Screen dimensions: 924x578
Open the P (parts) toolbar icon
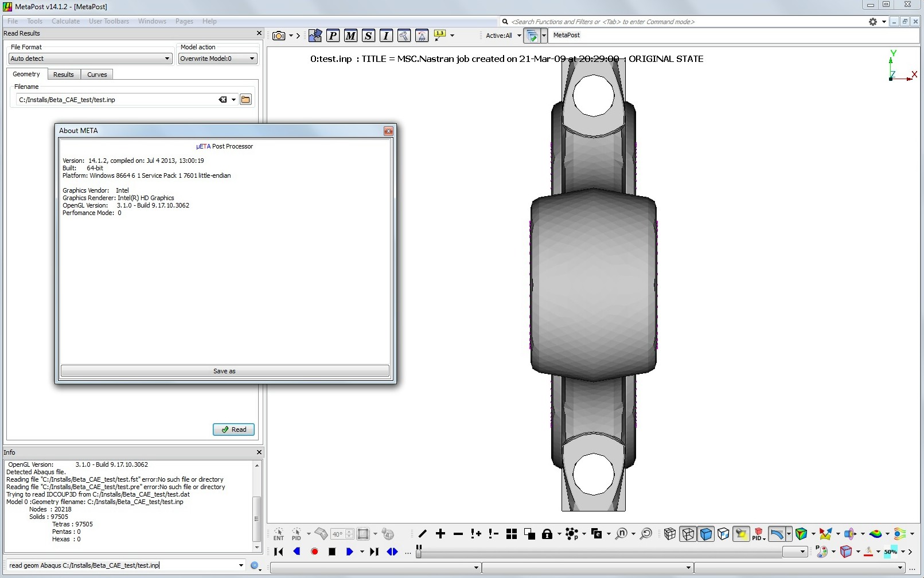coord(333,36)
